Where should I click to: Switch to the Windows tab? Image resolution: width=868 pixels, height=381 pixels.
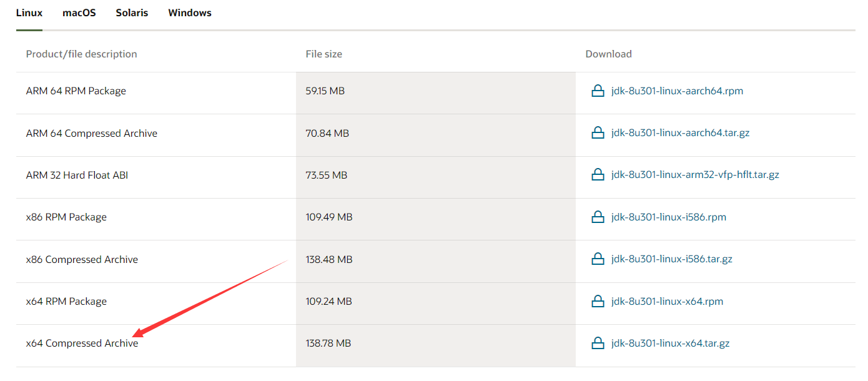(190, 12)
